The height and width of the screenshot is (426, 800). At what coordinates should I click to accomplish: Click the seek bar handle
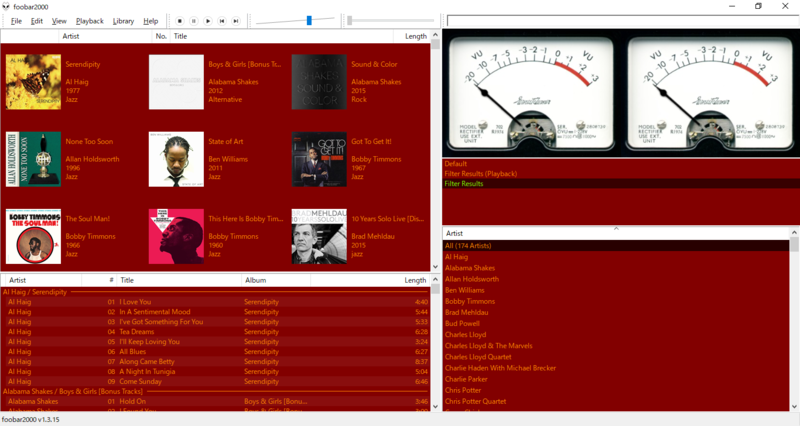click(349, 20)
